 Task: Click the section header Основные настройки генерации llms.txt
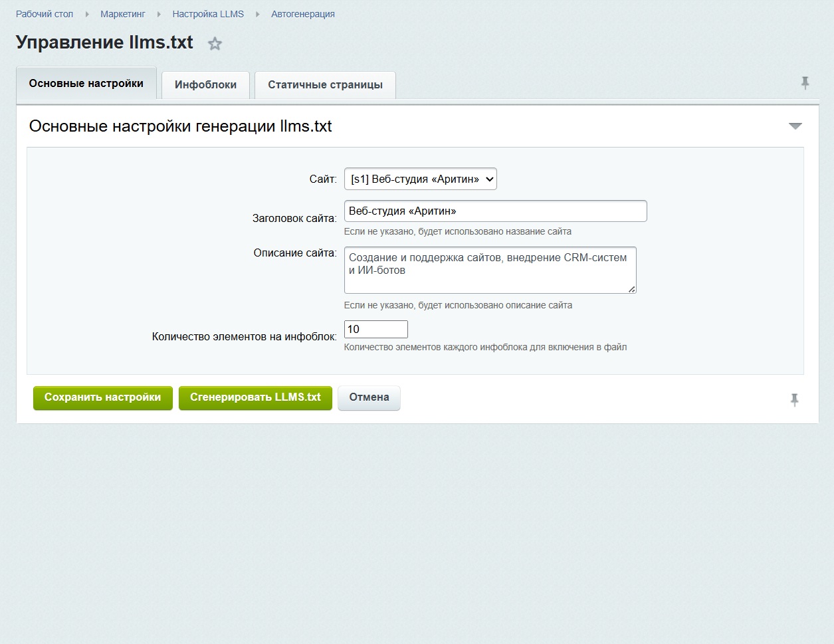[179, 126]
